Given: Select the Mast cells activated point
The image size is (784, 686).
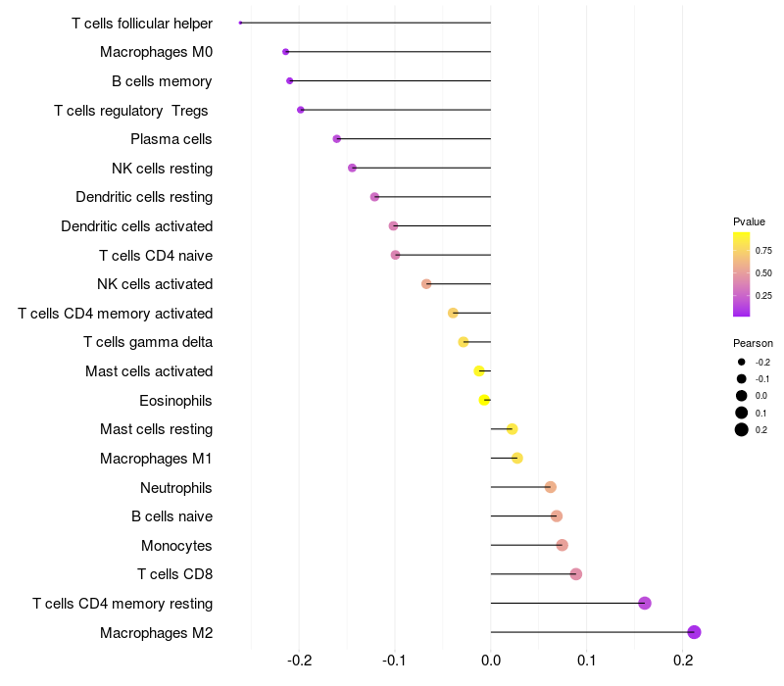Looking at the screenshot, I should coord(479,371).
